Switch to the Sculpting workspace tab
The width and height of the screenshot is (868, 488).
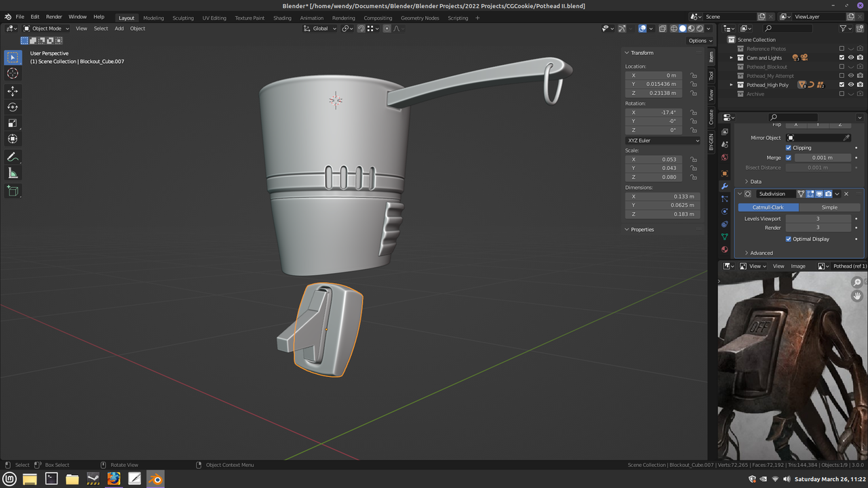[x=182, y=18]
